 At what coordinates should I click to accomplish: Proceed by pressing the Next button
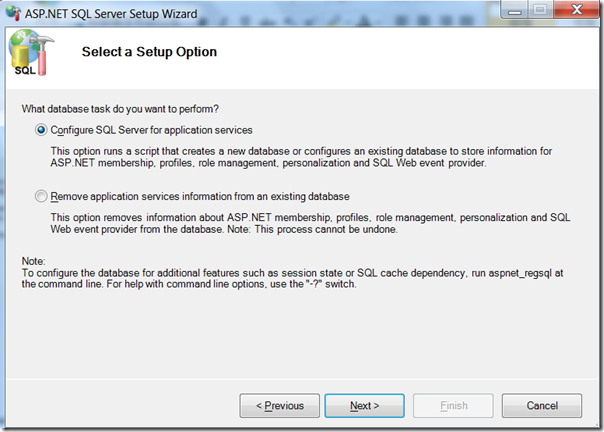click(x=364, y=406)
